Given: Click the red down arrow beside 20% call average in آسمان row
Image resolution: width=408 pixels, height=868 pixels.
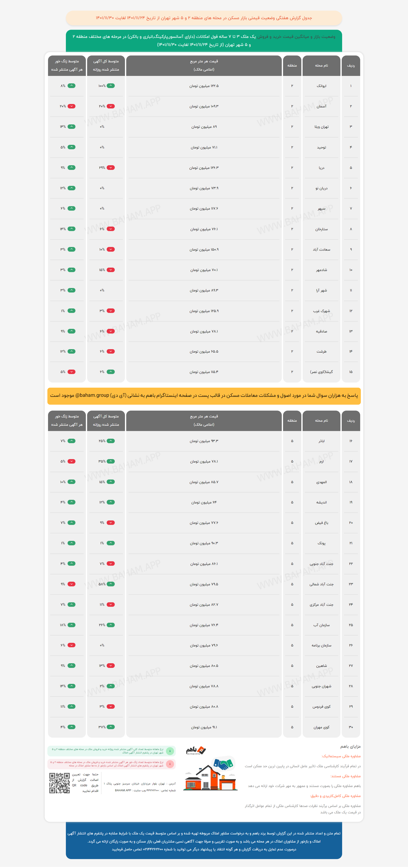Looking at the screenshot, I should [71, 106].
